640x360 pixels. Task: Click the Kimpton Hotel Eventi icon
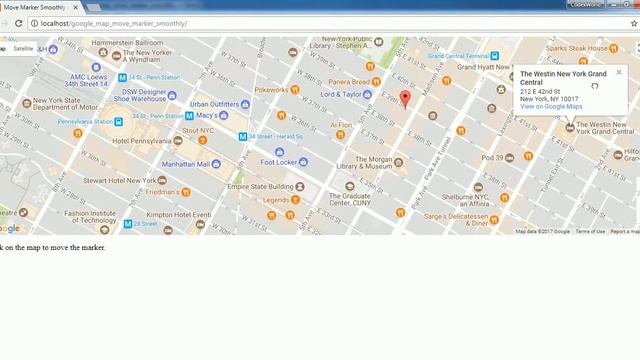[200, 224]
